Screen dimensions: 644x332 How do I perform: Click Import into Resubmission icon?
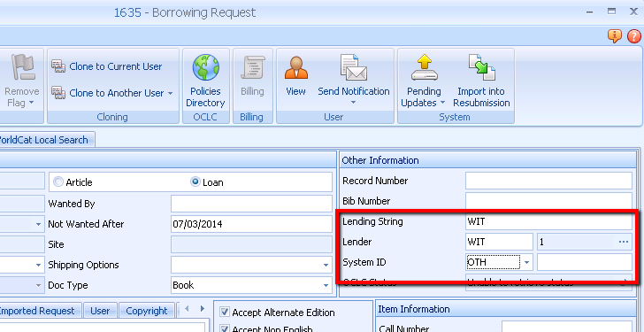coord(482,67)
